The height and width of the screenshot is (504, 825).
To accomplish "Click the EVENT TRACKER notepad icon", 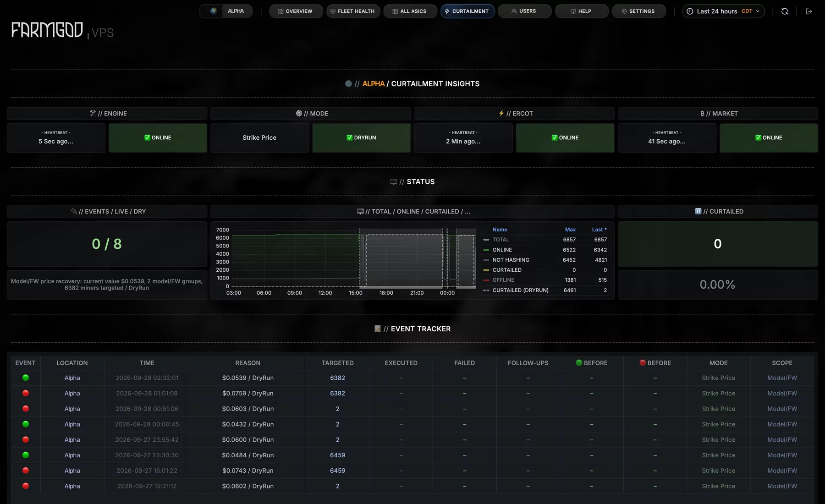I will (x=378, y=329).
